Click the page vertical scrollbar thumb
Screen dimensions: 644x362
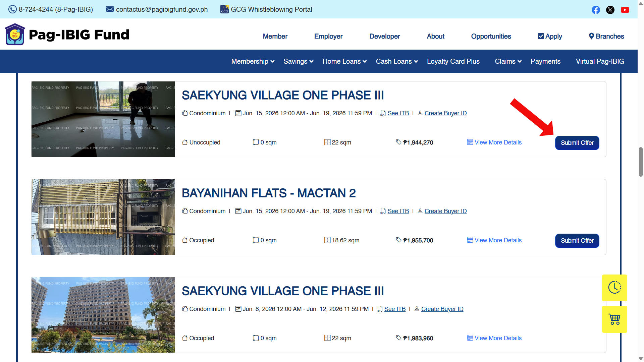coord(641,162)
